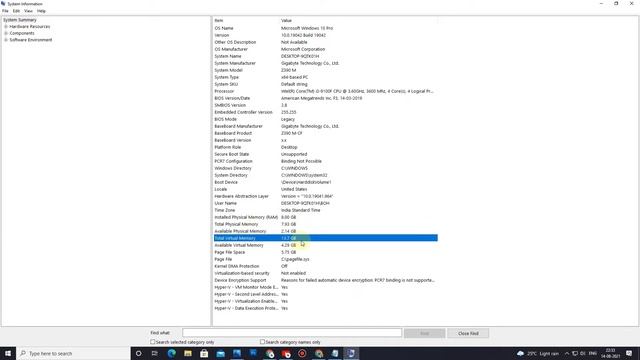Select System Summary in the tree
Viewport: 640px width, 360px height.
pos(20,20)
